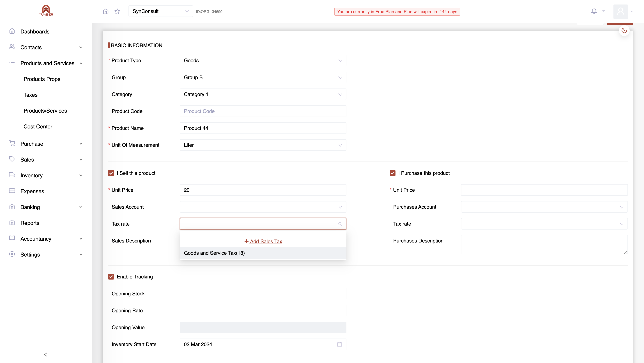Click the purchase Unit Price field
Screen dimensions: 644x363
click(x=544, y=190)
